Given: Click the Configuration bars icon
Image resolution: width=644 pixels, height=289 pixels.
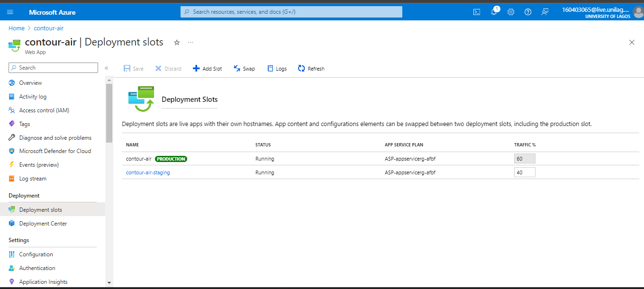Looking at the screenshot, I should click(12, 254).
